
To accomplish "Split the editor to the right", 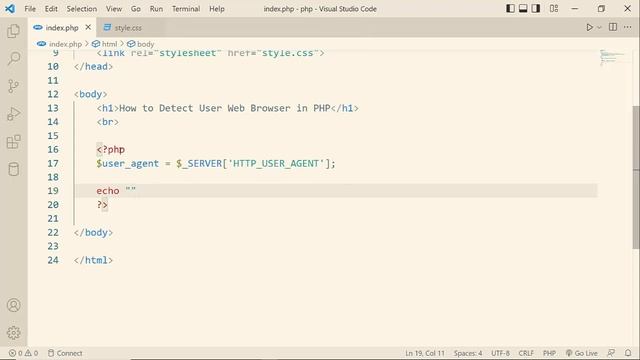I will [613, 27].
